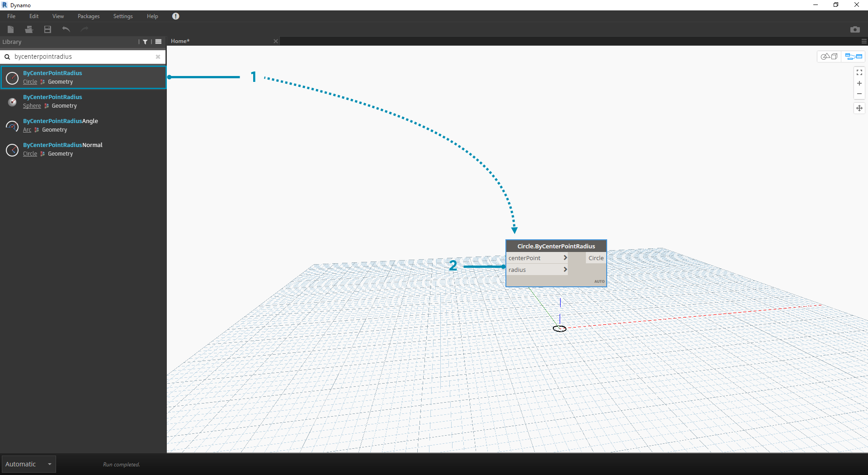The width and height of the screenshot is (868, 475).
Task: Switch to 3D background geometry preview
Action: [x=829, y=57]
